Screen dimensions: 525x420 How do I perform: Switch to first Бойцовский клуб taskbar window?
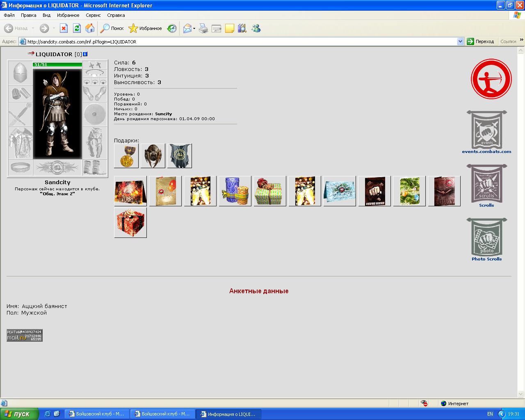tap(97, 414)
